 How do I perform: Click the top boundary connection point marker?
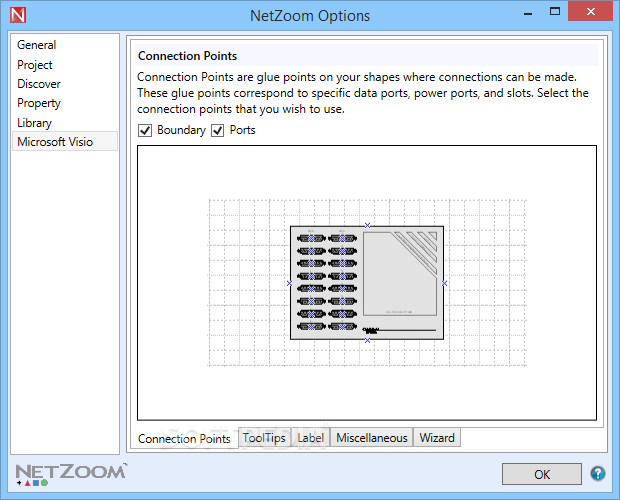point(367,225)
